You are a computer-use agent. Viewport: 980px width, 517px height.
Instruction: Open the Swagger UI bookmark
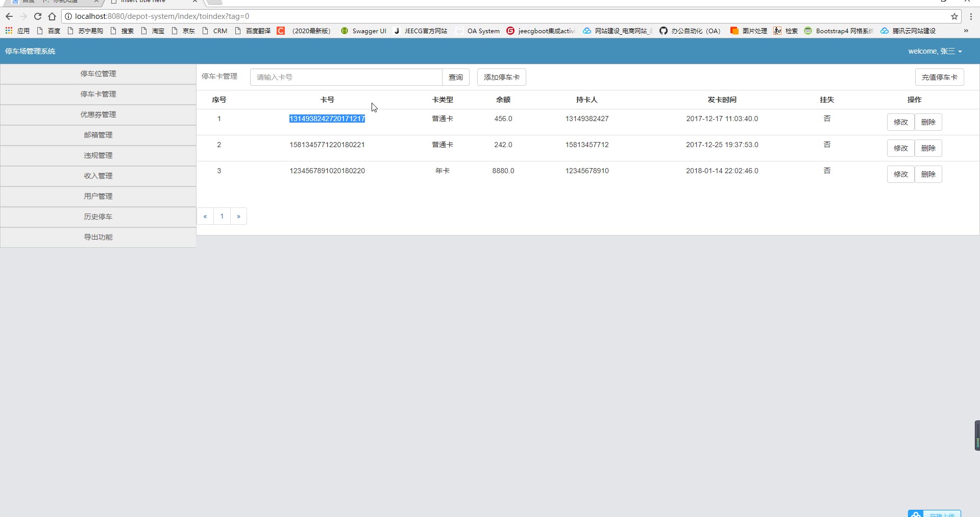[363, 31]
